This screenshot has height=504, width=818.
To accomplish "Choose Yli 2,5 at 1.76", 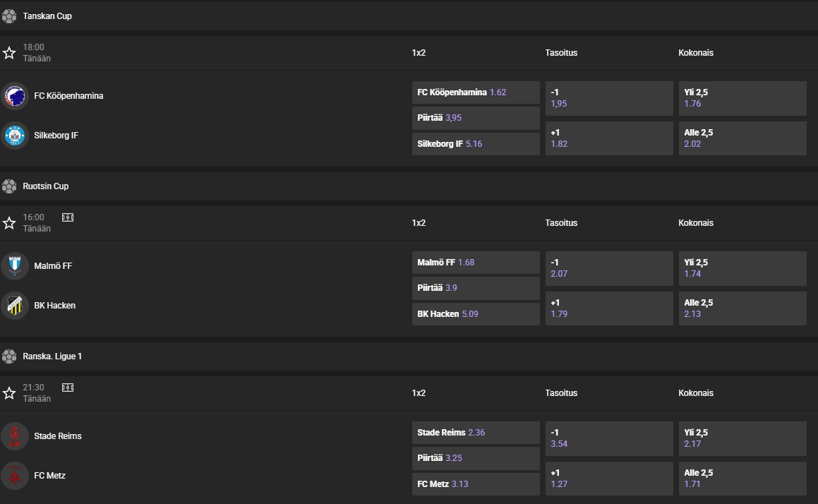I will 742,98.
